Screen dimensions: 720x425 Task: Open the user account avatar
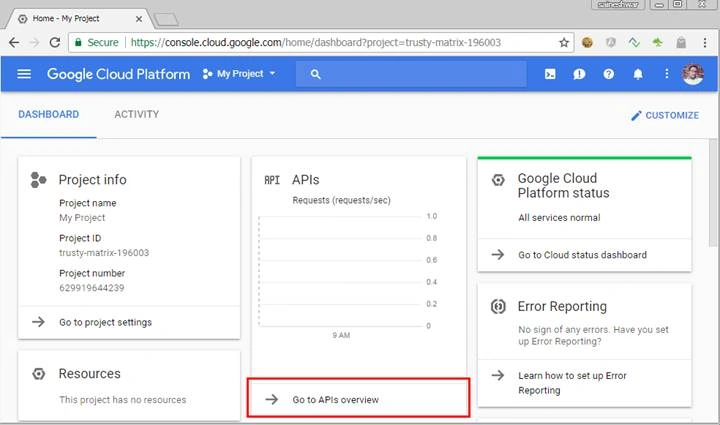(x=693, y=74)
